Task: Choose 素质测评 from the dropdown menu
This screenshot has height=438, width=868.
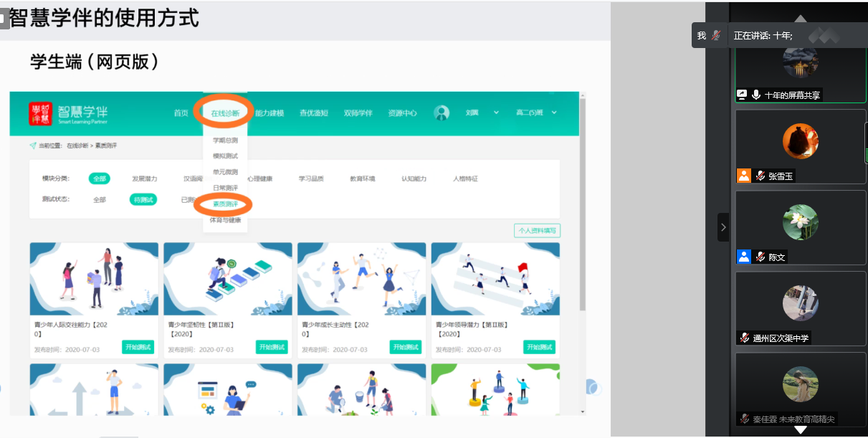Action: pos(225,204)
